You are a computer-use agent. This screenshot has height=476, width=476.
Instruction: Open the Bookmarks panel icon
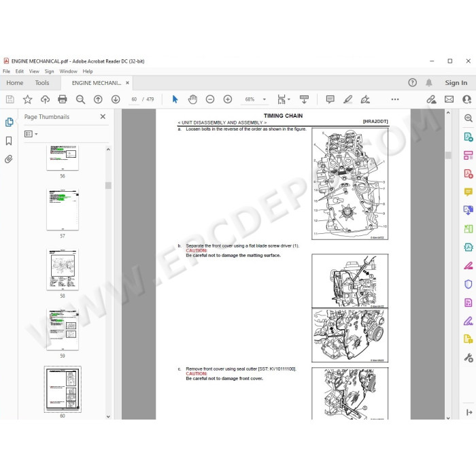pos(9,141)
